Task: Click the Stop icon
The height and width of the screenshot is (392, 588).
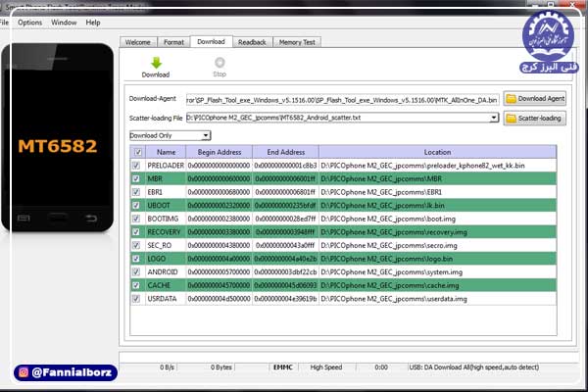Action: click(220, 63)
